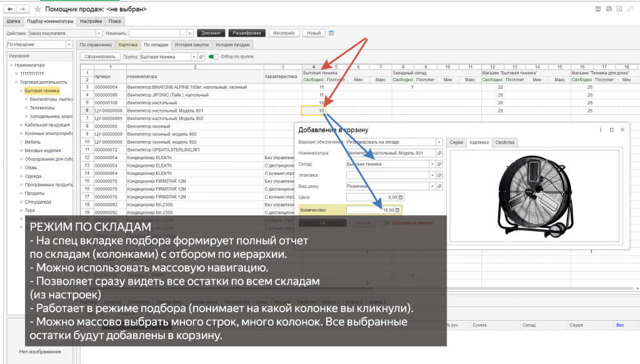The image size is (640, 364).
Task: Switch to the Шапка tab
Action: [14, 21]
